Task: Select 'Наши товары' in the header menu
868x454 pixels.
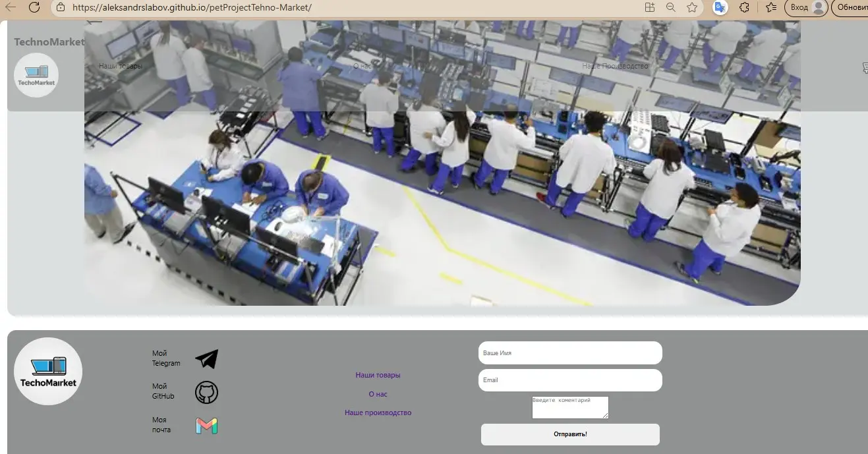Action: point(121,66)
